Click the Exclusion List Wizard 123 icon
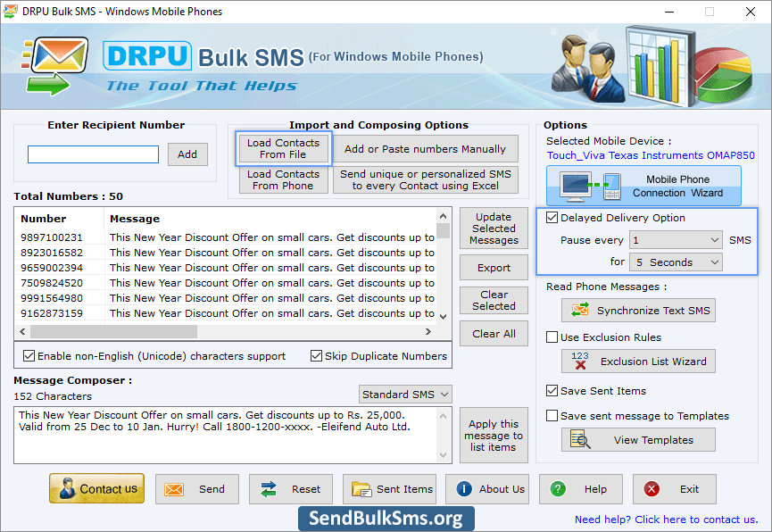This screenshot has width=772, height=532. [580, 361]
